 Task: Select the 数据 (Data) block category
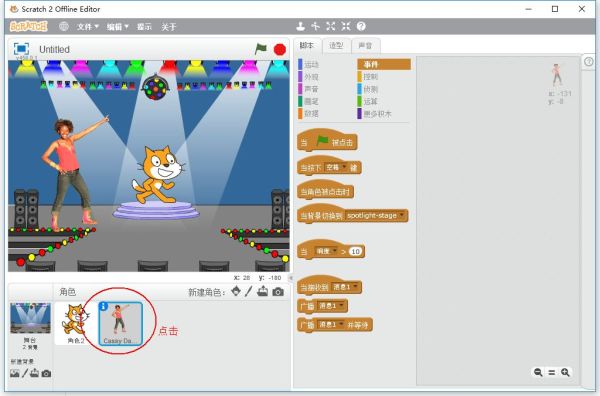(308, 114)
